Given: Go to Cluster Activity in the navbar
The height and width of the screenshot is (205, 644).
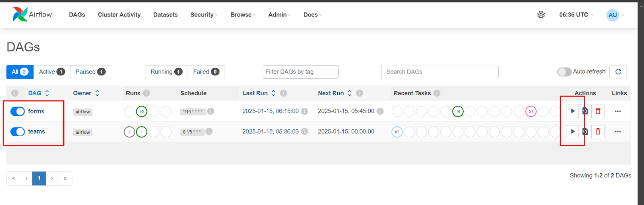Looking at the screenshot, I should tap(119, 15).
